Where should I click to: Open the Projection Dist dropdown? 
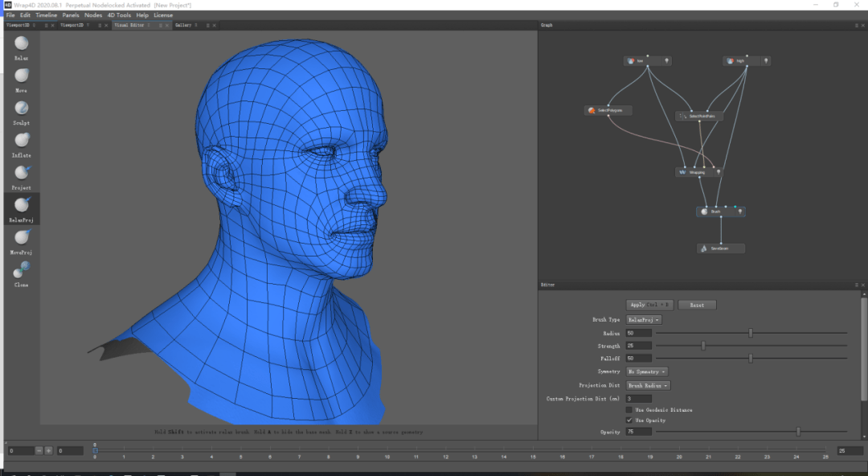(648, 386)
